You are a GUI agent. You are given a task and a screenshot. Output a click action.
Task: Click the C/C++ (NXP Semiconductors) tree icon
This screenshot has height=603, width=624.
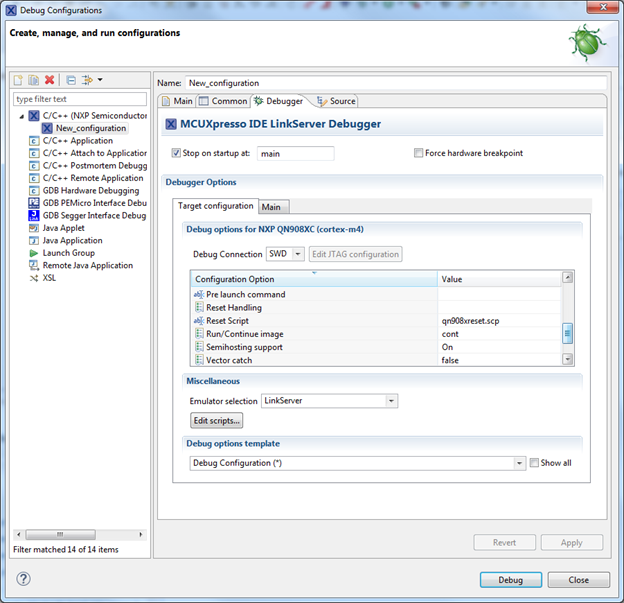pyautogui.click(x=34, y=116)
